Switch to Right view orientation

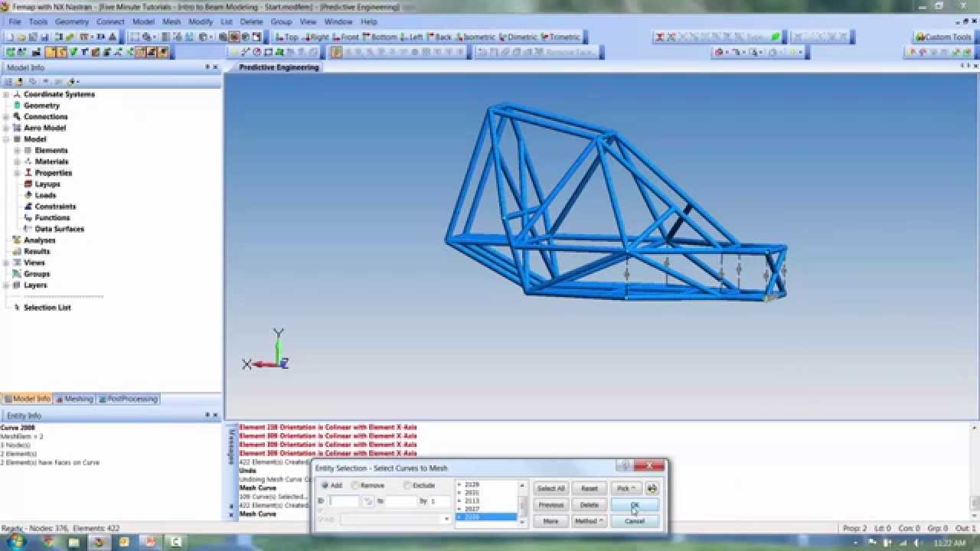[315, 37]
